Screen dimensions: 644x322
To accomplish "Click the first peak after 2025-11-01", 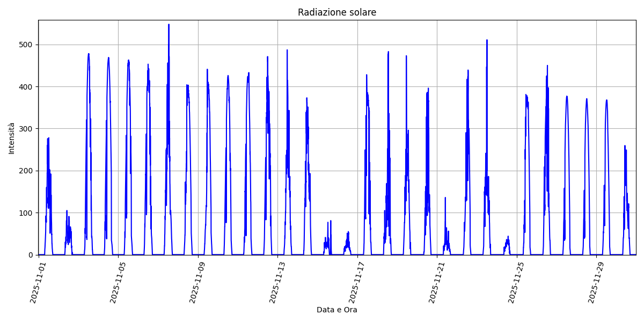I will click(x=48, y=139).
